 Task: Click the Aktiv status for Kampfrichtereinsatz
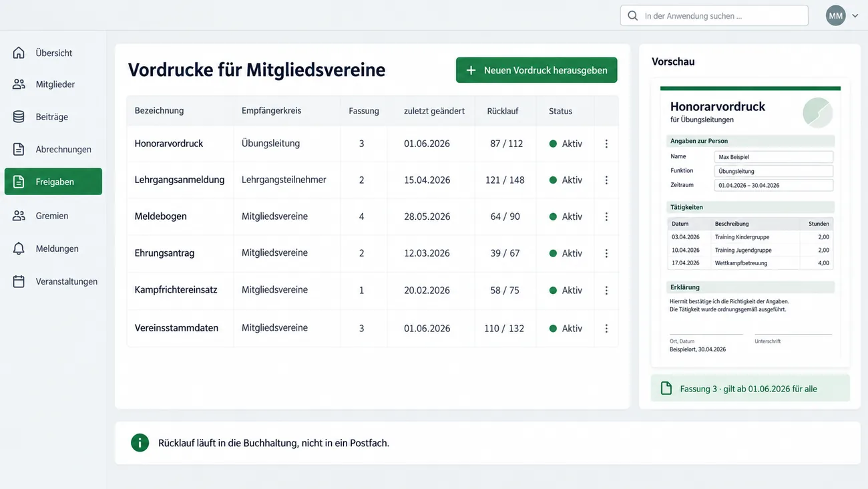[566, 291]
